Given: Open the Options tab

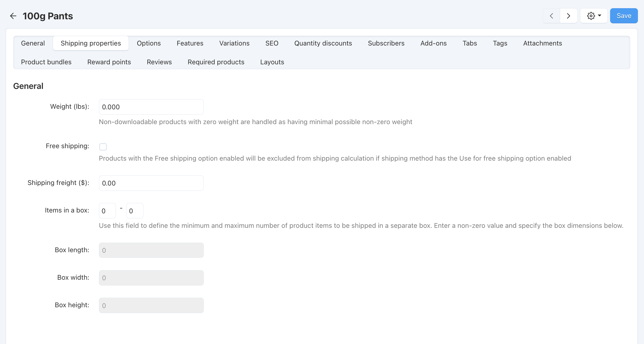Looking at the screenshot, I should click(149, 43).
